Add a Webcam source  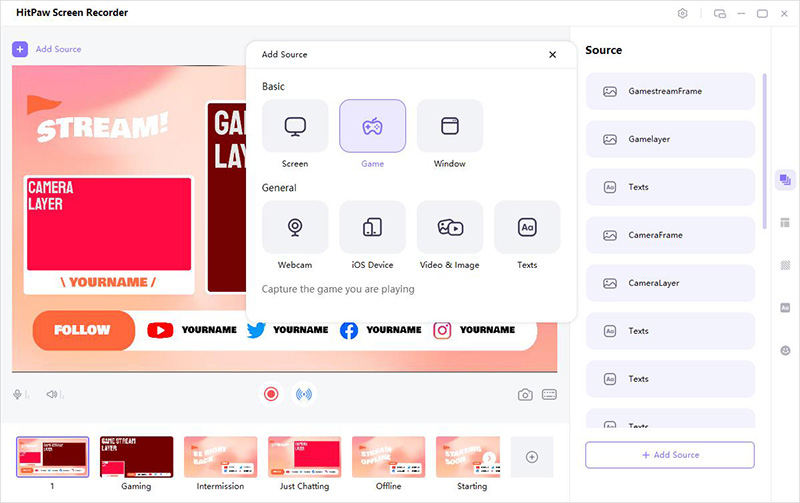[295, 228]
